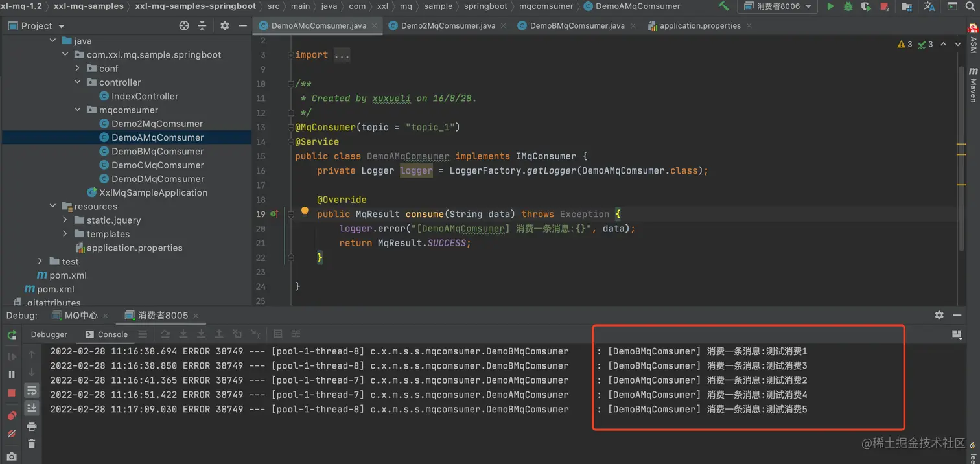The width and height of the screenshot is (980, 464).
Task: Click the yellow intention lightbulb
Action: click(x=305, y=212)
